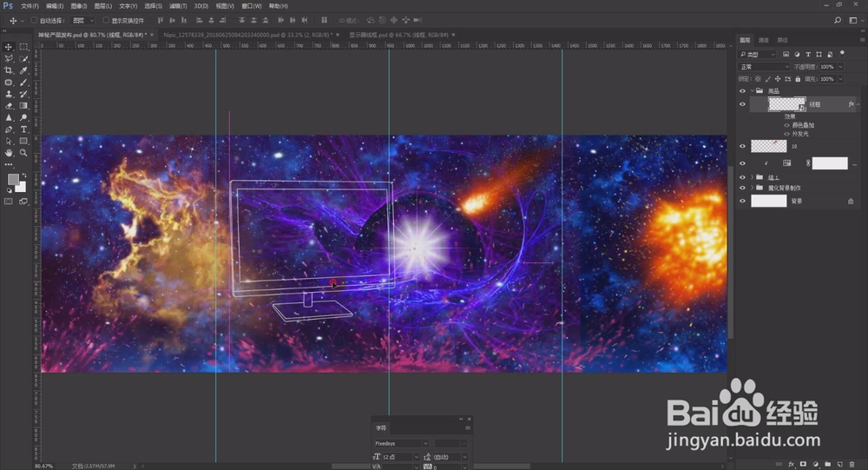This screenshot has width=868, height=470.
Task: Open the 图层(L) menu
Action: click(103, 6)
